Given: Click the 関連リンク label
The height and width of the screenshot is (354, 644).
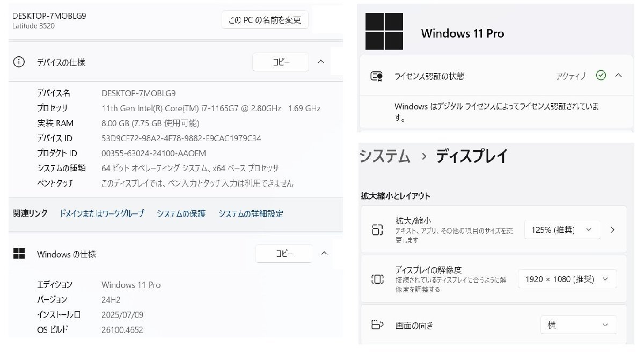Looking at the screenshot, I should tap(30, 213).
